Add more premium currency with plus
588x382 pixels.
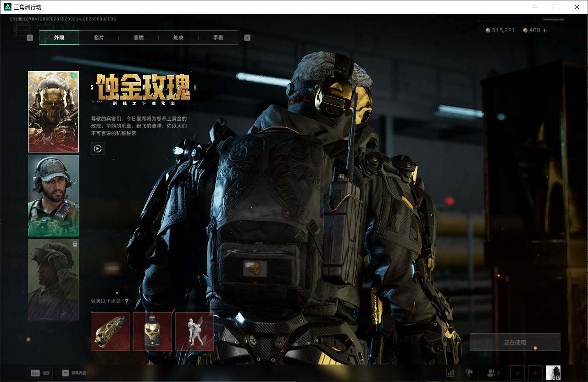[545, 30]
